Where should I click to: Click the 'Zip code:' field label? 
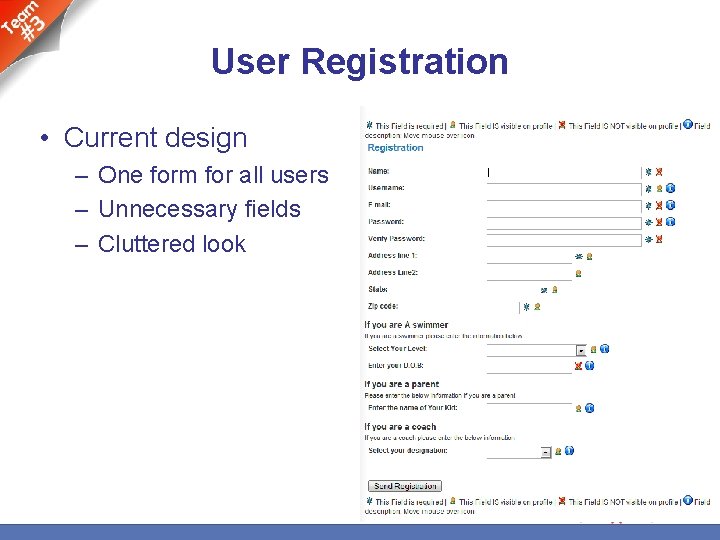point(383,306)
